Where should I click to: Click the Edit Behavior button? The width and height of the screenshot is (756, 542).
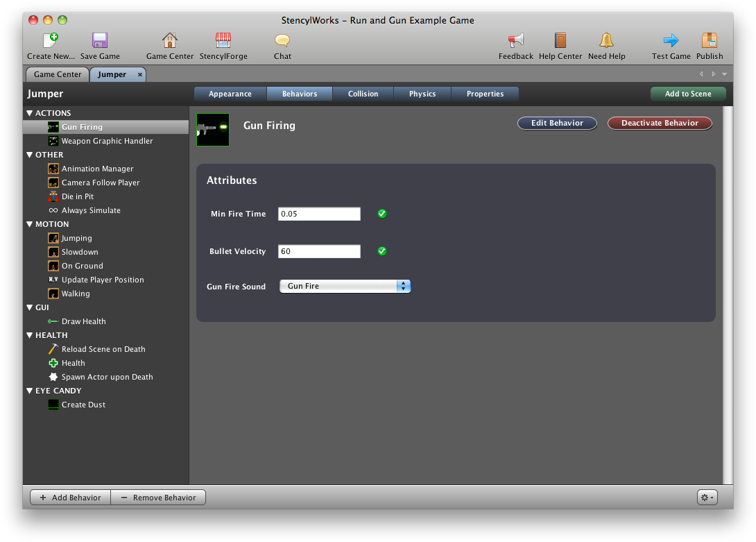(x=557, y=123)
